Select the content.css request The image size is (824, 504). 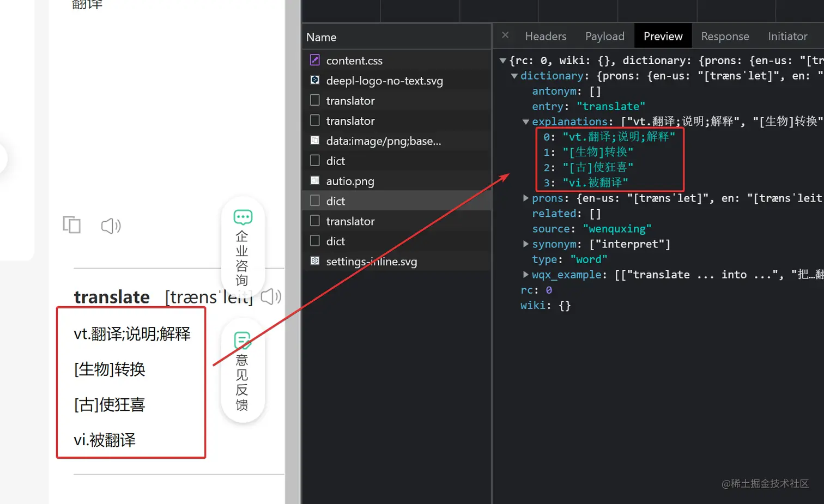(x=397, y=60)
